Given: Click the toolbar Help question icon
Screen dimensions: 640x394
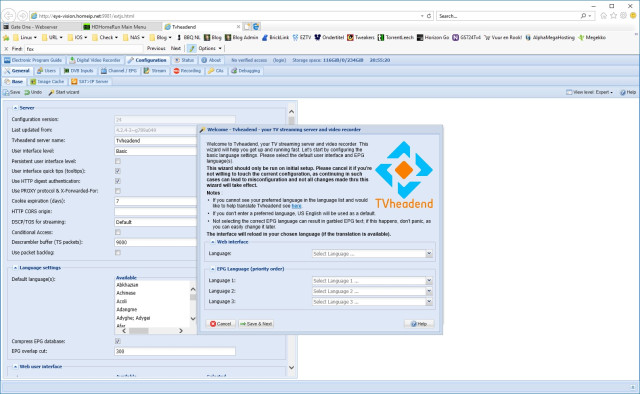Looking at the screenshot, I should coord(623,92).
